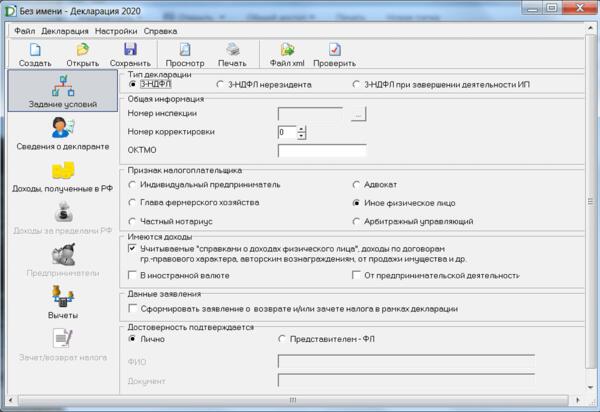
Task: Open the Справка menu
Action: tap(160, 31)
